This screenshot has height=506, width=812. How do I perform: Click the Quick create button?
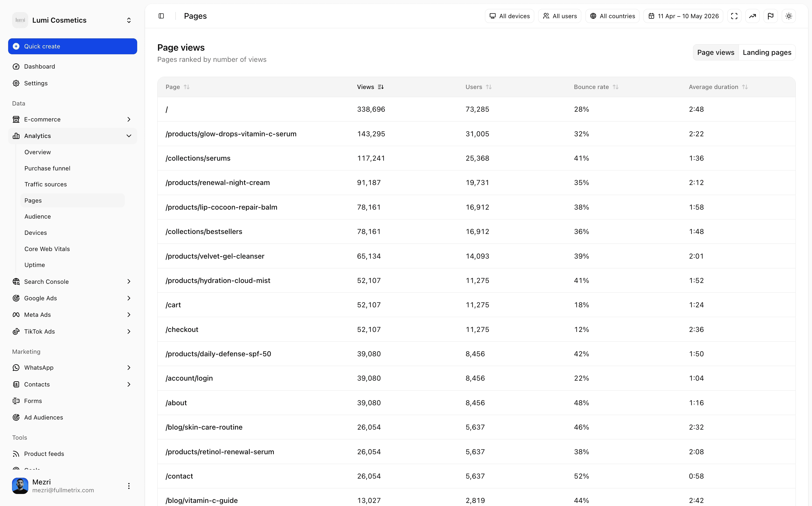[x=73, y=46]
